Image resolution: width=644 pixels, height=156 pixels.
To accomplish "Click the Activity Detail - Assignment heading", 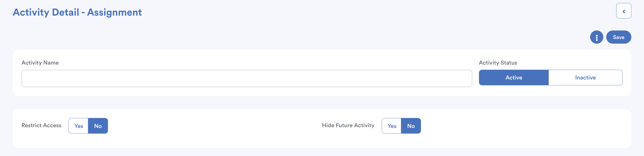I will pos(77,12).
